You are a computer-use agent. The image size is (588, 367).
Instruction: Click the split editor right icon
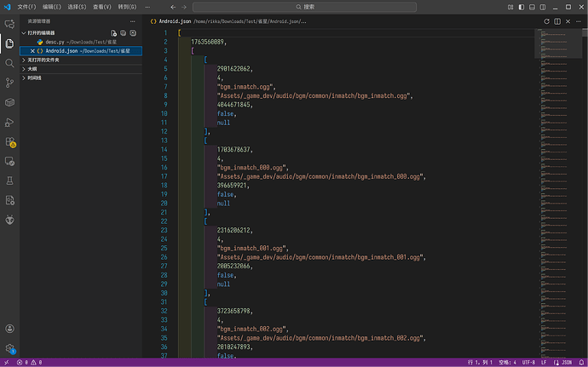point(559,20)
